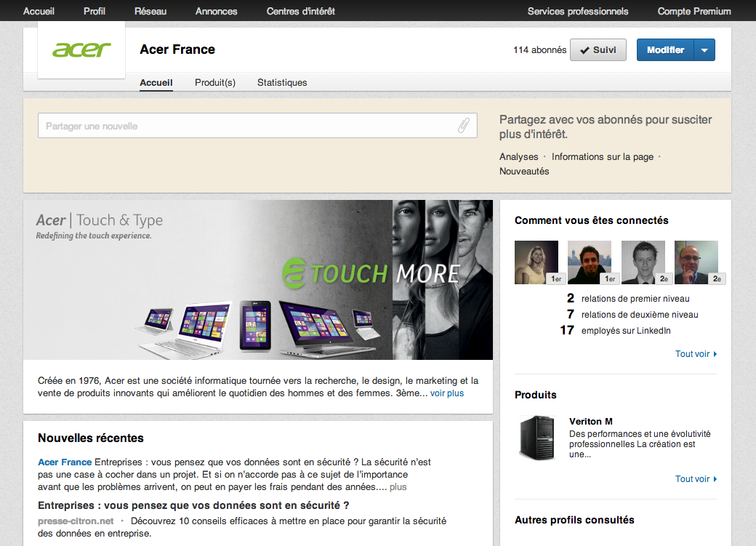756x546 pixels.
Task: Click the Touch More banner image
Action: [258, 280]
